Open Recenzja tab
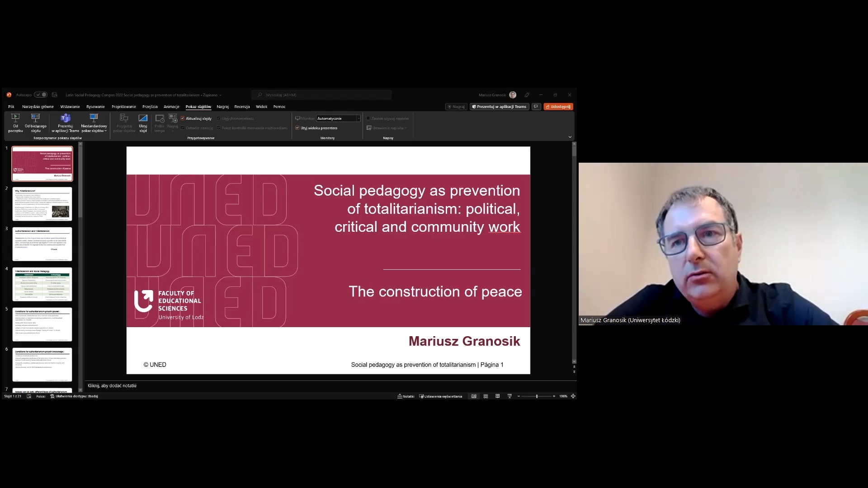 (242, 107)
